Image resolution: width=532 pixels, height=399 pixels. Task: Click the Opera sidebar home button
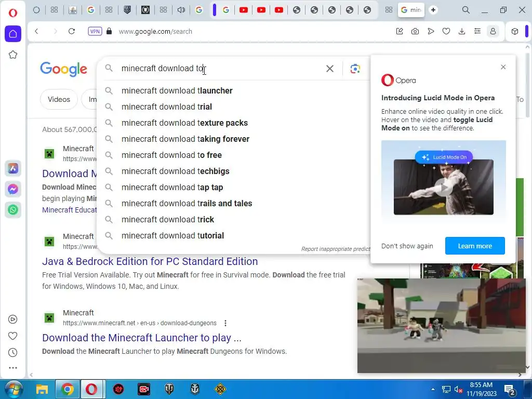click(13, 34)
